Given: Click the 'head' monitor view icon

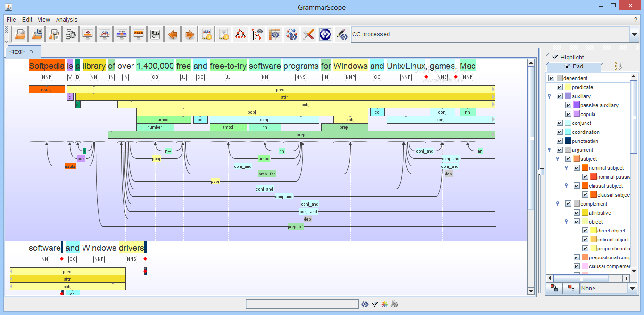Looking at the screenshot, I should click(139, 34).
